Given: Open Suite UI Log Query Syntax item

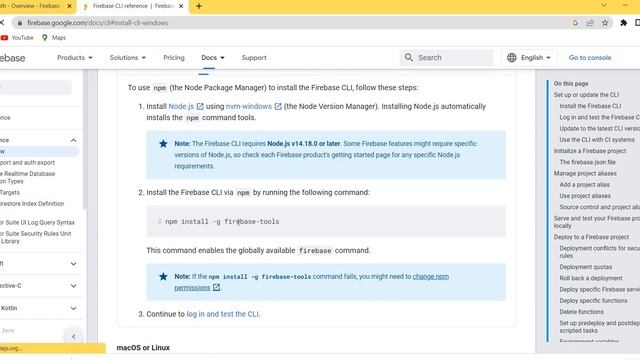Looking at the screenshot, I should point(37,222).
